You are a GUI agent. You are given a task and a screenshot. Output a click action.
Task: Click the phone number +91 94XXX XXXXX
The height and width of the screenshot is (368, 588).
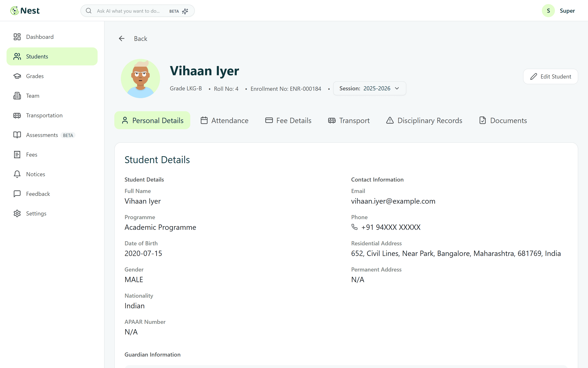[391, 227]
